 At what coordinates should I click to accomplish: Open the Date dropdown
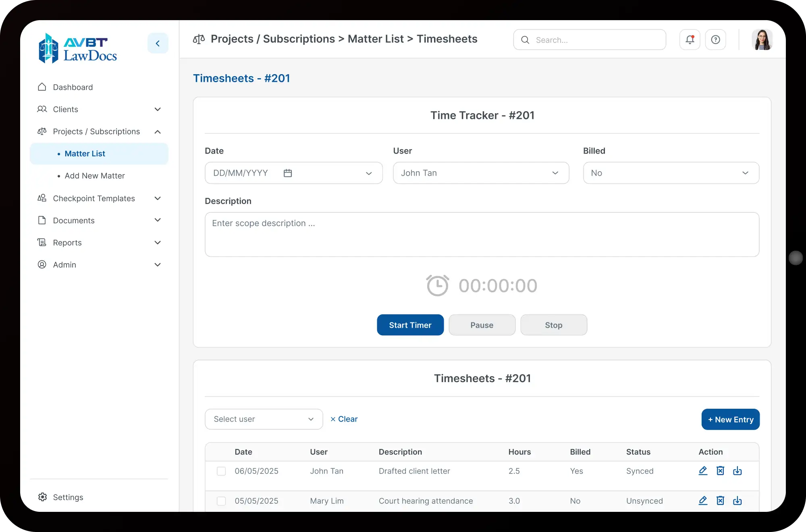pos(293,173)
